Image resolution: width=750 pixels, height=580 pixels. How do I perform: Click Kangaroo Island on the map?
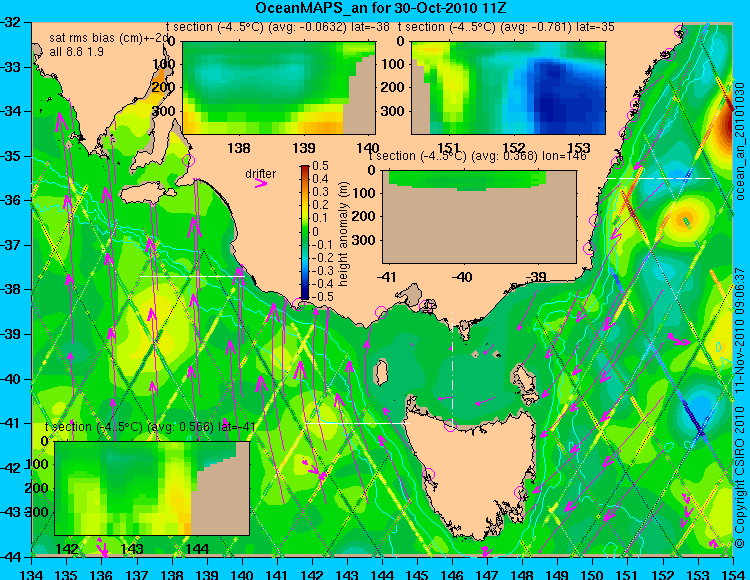[x=146, y=194]
